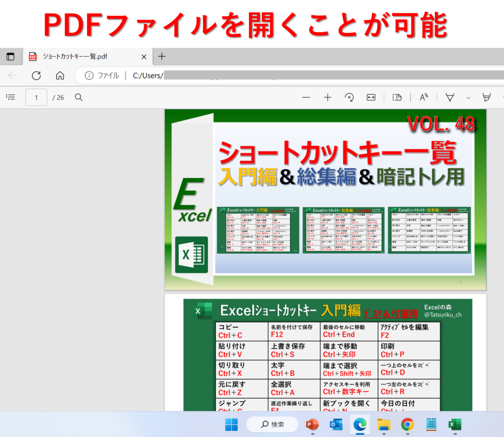Screen dimensions: 504x437
Task: Click the "VOL. 48" text on cover
Action: coord(441,124)
